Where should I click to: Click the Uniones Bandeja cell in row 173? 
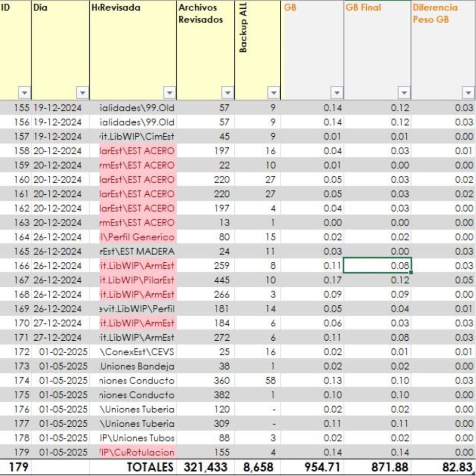[x=138, y=366]
